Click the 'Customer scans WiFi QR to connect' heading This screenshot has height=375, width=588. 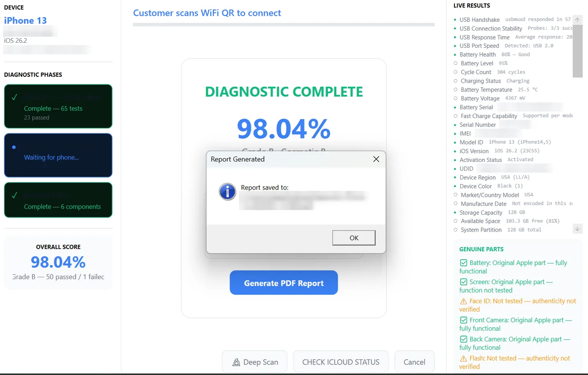[x=207, y=13]
